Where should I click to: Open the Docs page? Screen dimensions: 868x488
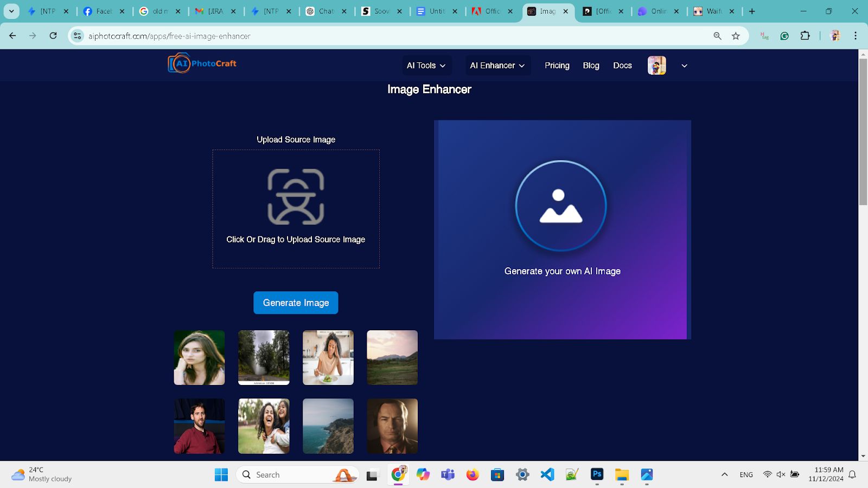coord(622,66)
